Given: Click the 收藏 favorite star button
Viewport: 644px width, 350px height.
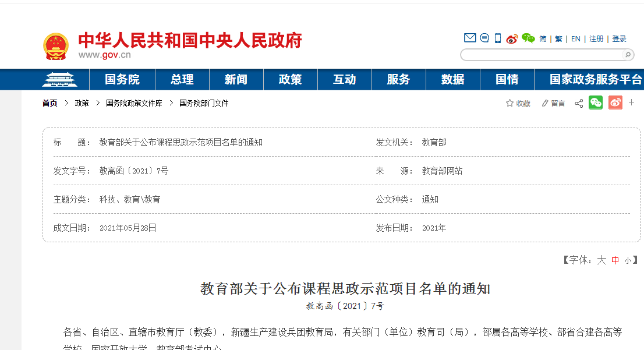Looking at the screenshot, I should [x=518, y=103].
